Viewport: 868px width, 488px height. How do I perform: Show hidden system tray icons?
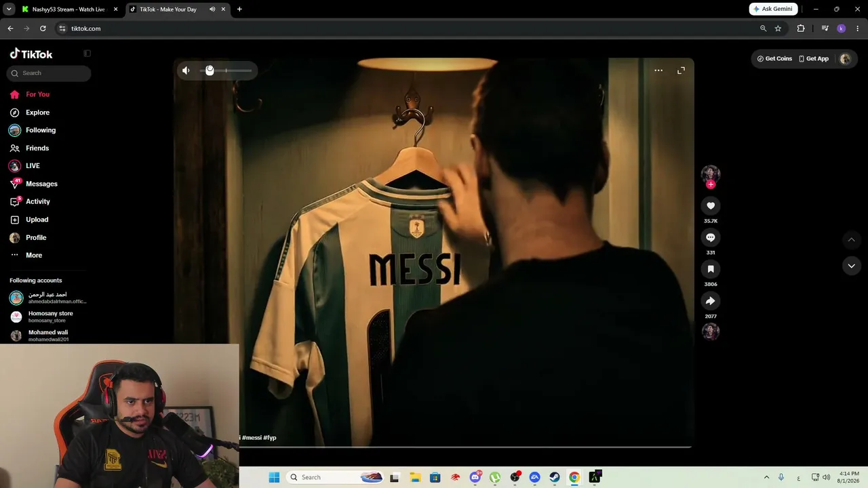tap(766, 477)
